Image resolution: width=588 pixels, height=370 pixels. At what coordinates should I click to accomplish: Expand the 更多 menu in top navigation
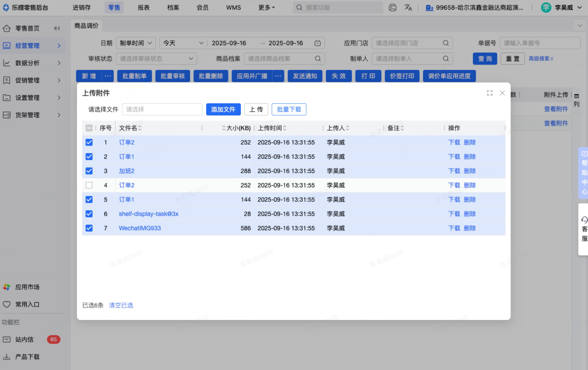[266, 8]
